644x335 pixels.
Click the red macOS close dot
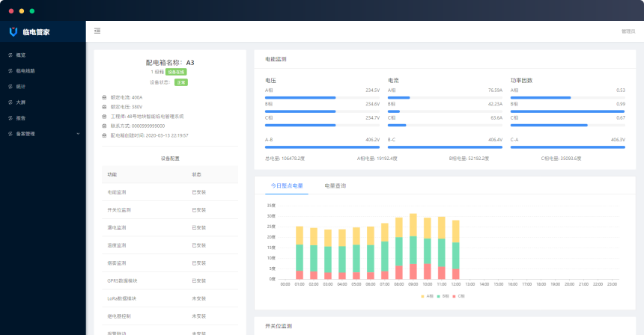11,11
